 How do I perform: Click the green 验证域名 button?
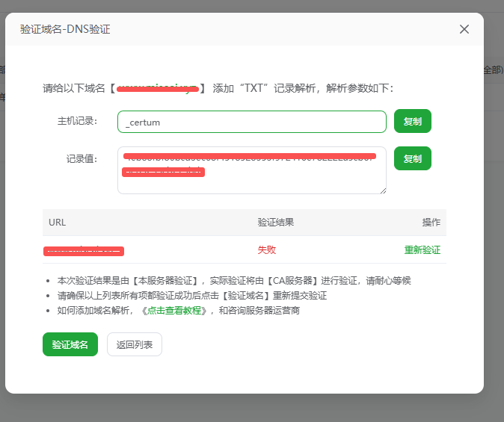tap(70, 344)
